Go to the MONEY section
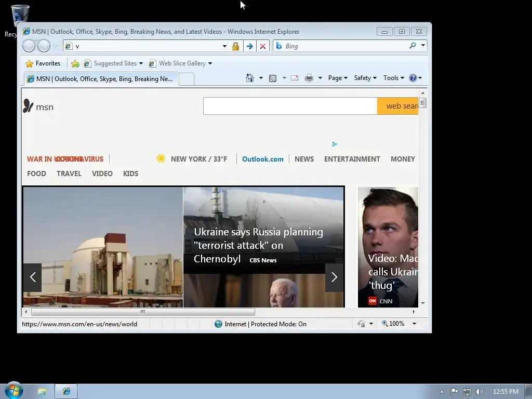 click(403, 159)
